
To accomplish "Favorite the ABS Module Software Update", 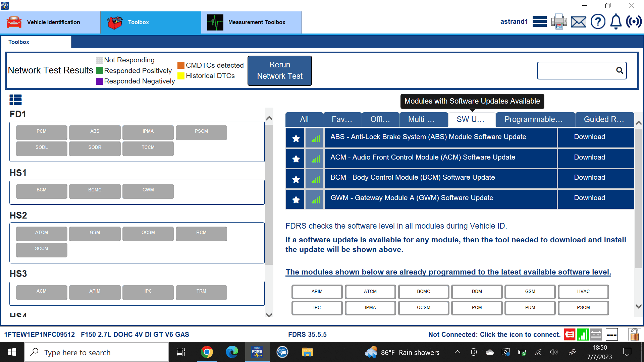I will [295, 138].
